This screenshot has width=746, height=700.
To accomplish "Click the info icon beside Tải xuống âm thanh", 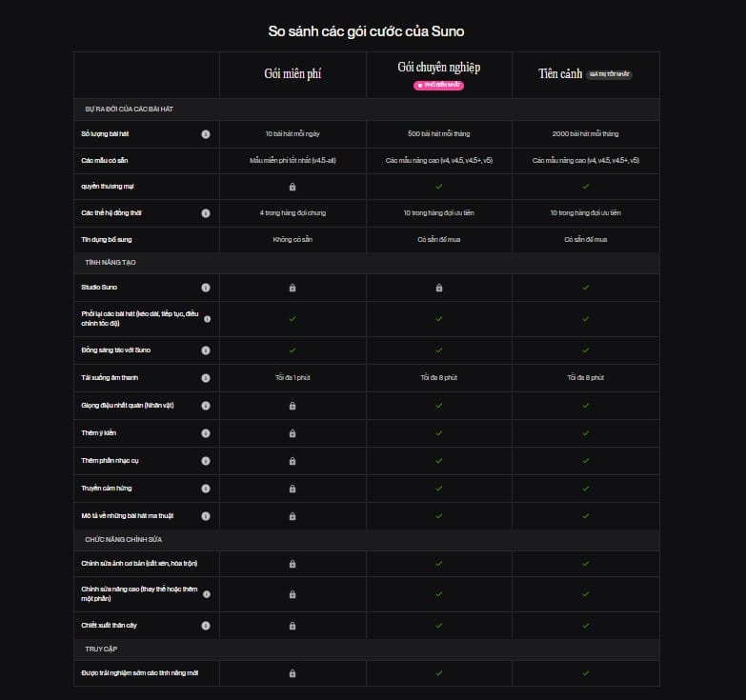I will pyautogui.click(x=206, y=378).
